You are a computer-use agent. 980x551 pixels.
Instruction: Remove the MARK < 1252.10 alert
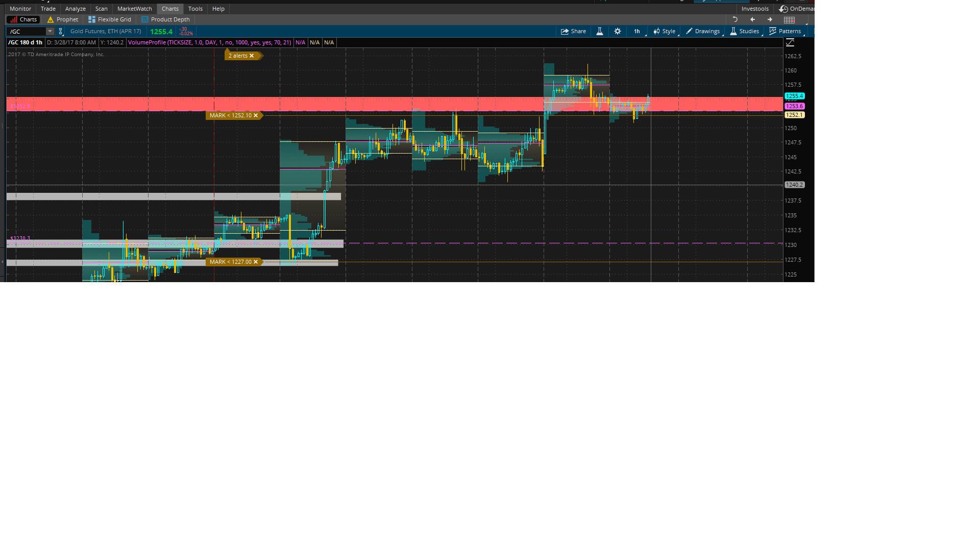click(x=256, y=115)
